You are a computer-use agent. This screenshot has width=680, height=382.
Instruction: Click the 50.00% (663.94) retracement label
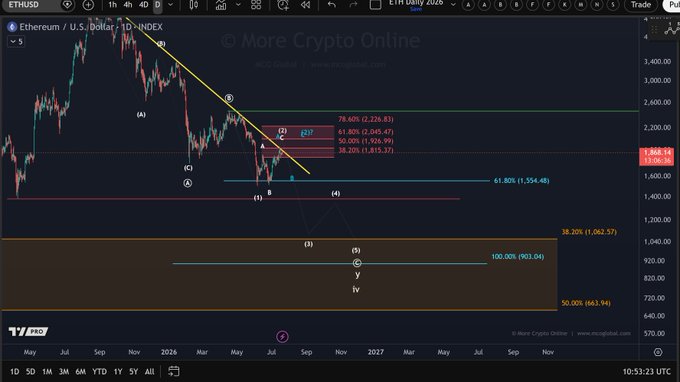click(x=586, y=303)
